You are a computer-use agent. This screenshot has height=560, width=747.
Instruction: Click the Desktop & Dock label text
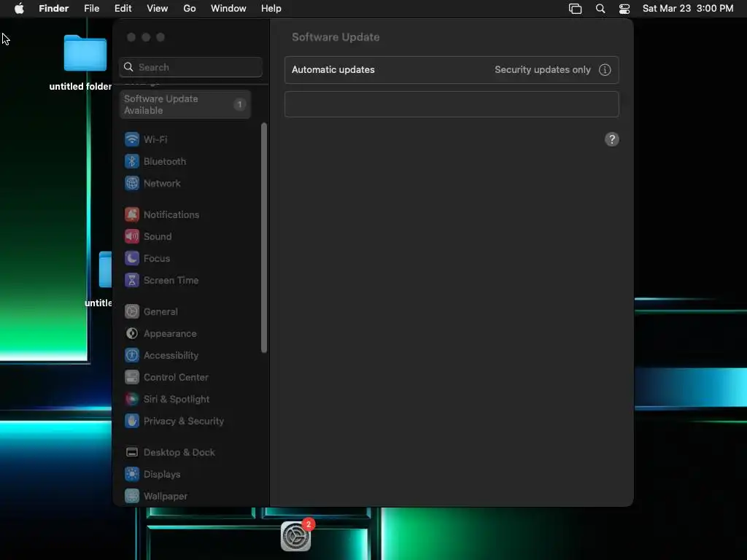(179, 453)
